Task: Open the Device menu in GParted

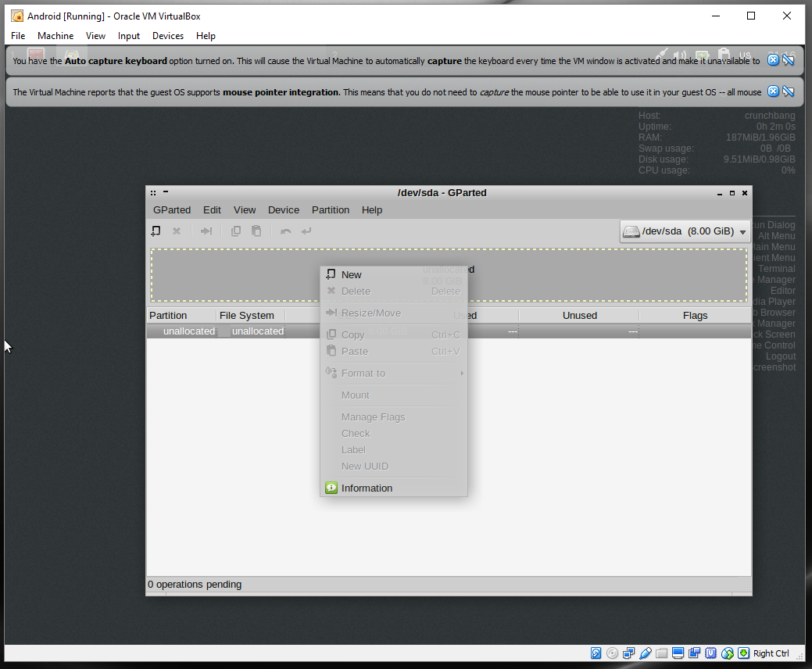Action: coord(283,209)
